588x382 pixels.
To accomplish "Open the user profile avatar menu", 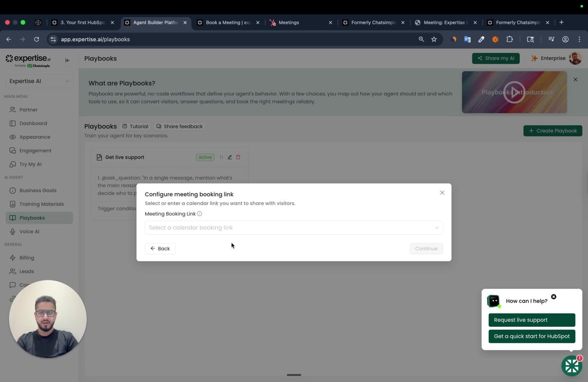I will [575, 59].
